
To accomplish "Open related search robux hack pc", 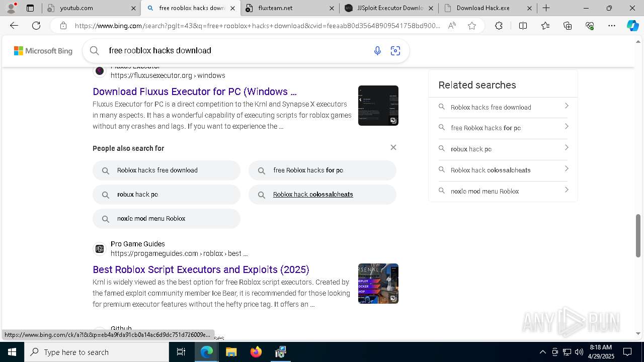I will pos(503,149).
